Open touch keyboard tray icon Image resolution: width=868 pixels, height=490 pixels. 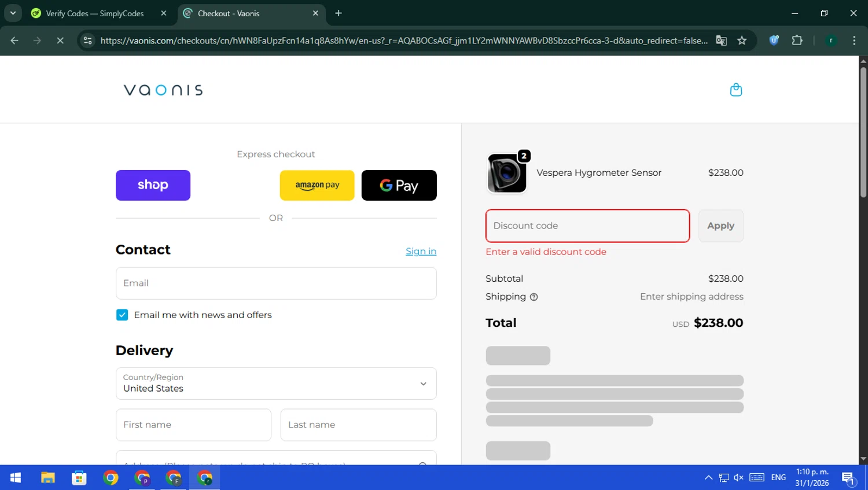[x=757, y=478]
